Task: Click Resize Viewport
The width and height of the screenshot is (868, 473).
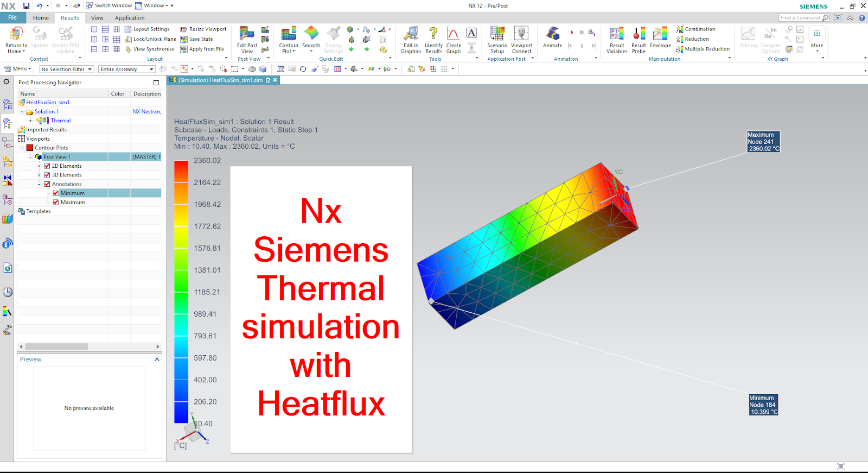Action: coord(203,29)
